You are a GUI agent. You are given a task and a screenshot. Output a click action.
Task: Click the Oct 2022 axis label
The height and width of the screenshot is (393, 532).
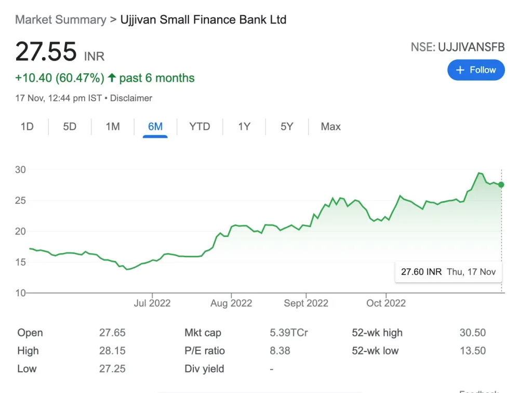(x=386, y=303)
